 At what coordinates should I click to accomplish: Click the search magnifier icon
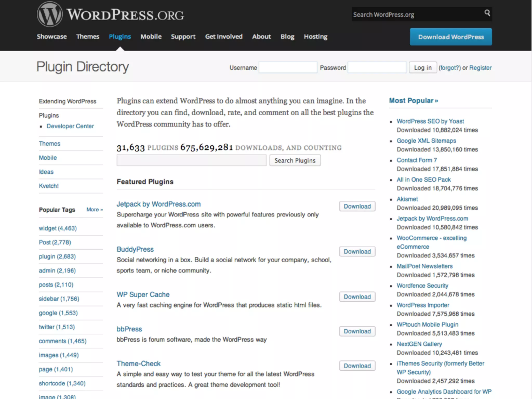click(x=487, y=13)
